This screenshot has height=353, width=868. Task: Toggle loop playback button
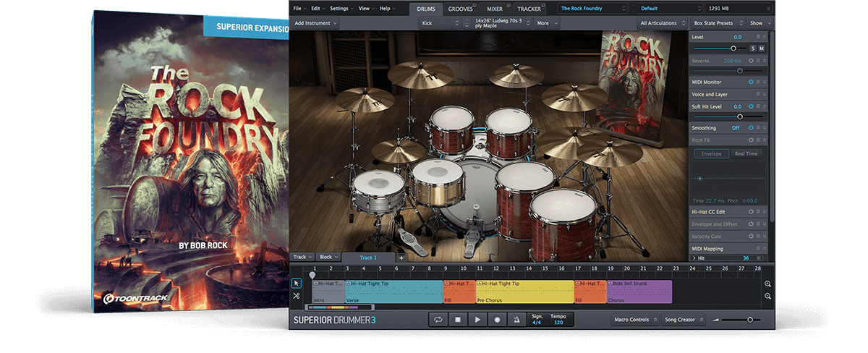(438, 319)
